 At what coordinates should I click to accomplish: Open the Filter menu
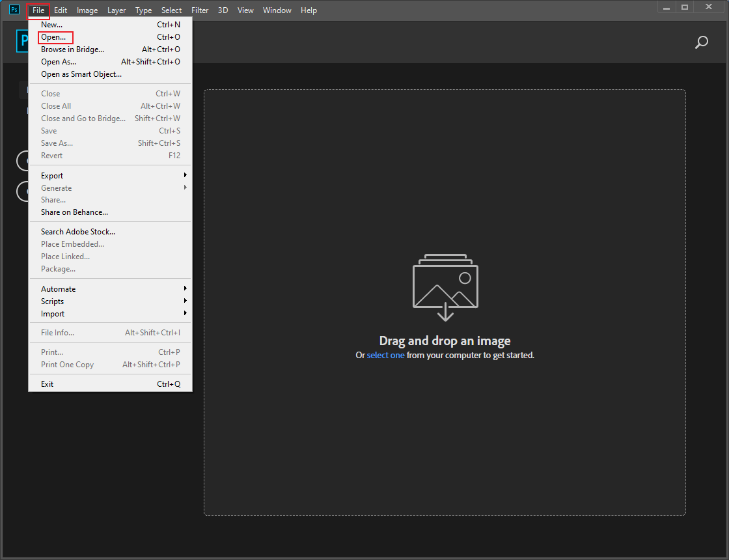pos(199,10)
